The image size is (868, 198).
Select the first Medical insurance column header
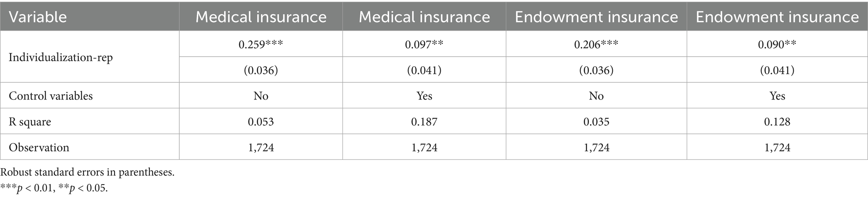[x=261, y=17]
